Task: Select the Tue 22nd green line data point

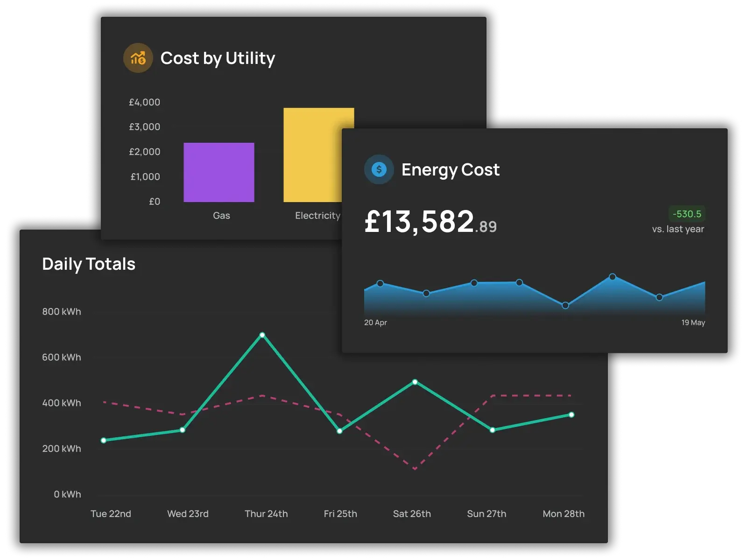Action: (104, 441)
